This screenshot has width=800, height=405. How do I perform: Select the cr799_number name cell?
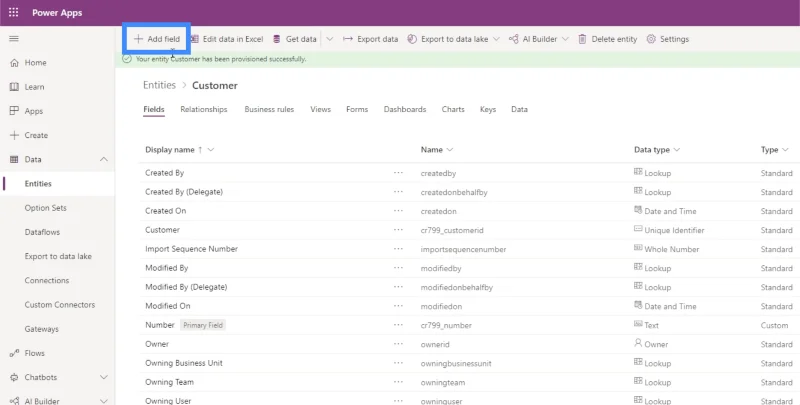446,325
